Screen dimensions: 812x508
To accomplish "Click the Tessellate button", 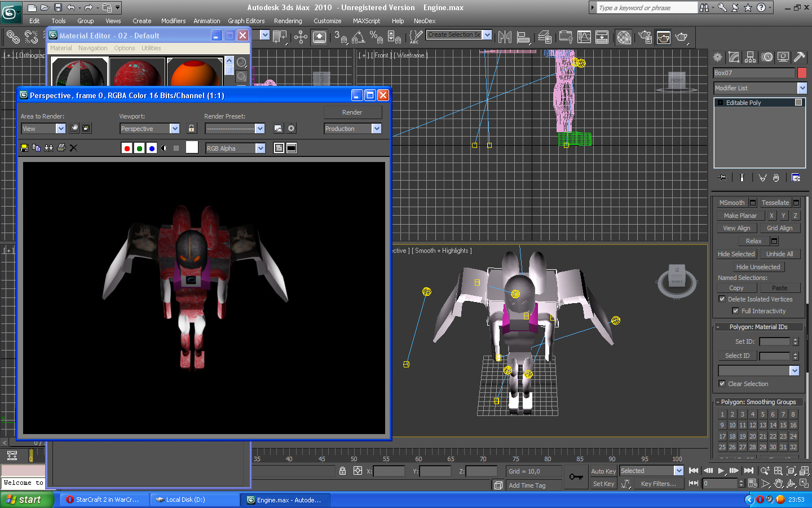I will tap(775, 203).
